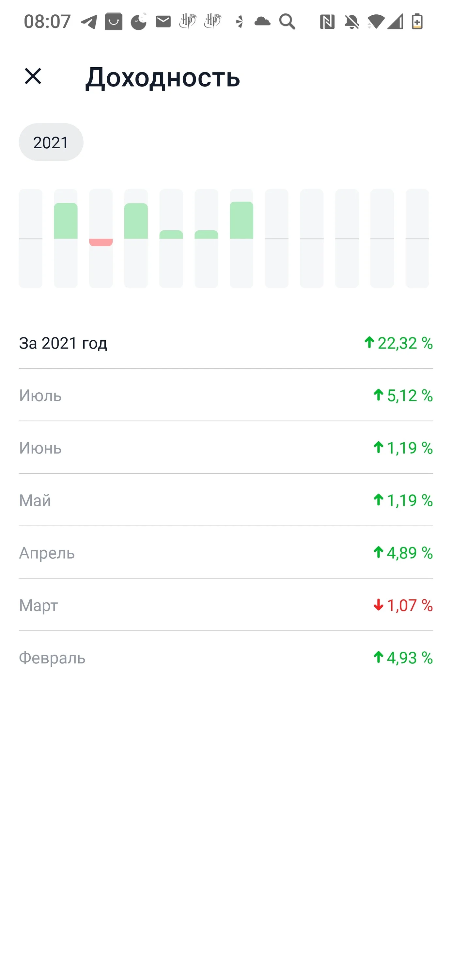Tap the red March bar in chart
This screenshot has width=452, height=980.
coord(101,242)
